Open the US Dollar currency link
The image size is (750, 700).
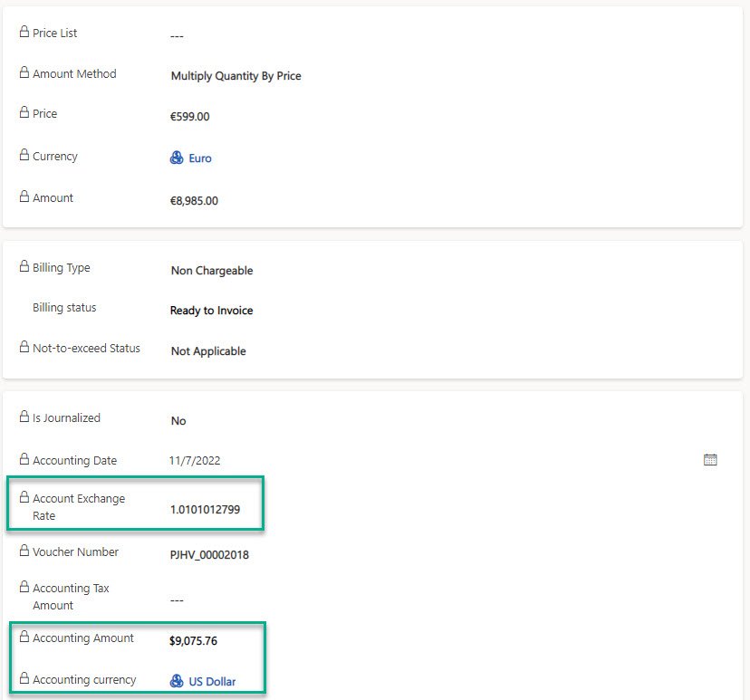(x=212, y=682)
